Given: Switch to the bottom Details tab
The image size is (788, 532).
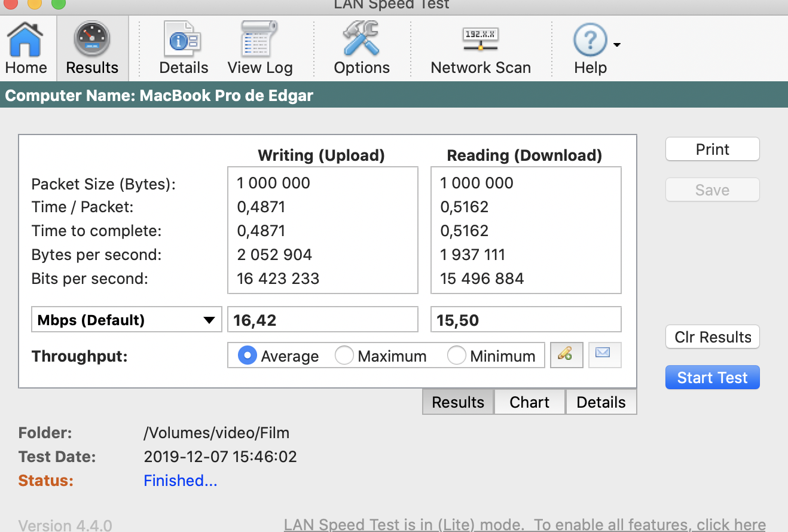Looking at the screenshot, I should [601, 402].
